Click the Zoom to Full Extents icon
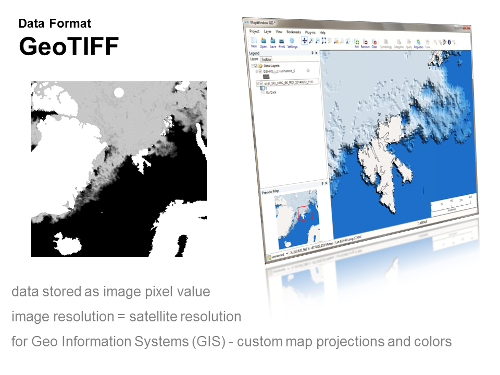The image size is (500, 375). (x=324, y=41)
